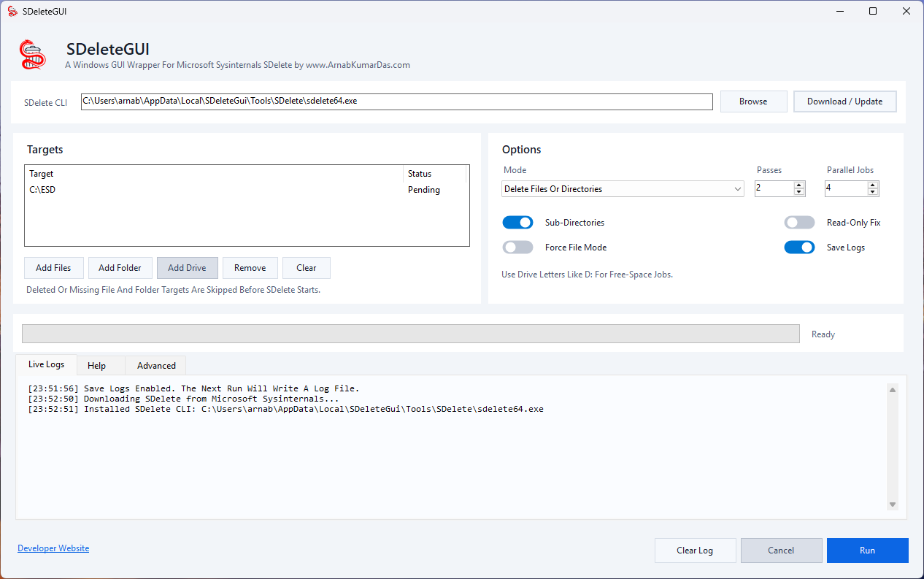Image resolution: width=924 pixels, height=579 pixels.
Task: Start the job with Run button
Action: point(867,551)
